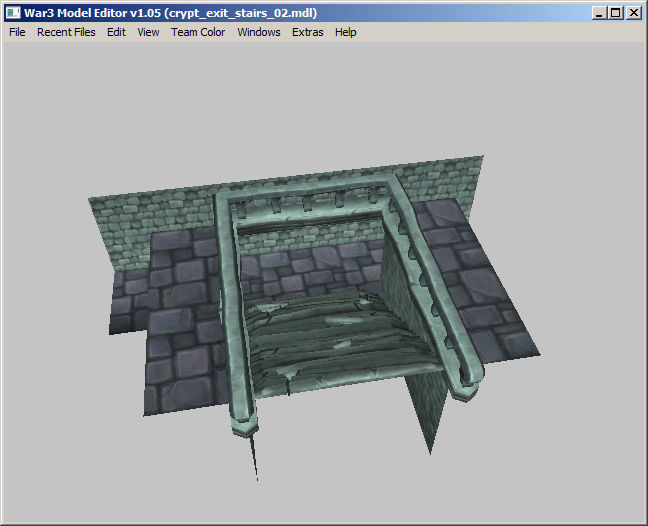
Task: Open the Windows menu
Action: [x=259, y=32]
